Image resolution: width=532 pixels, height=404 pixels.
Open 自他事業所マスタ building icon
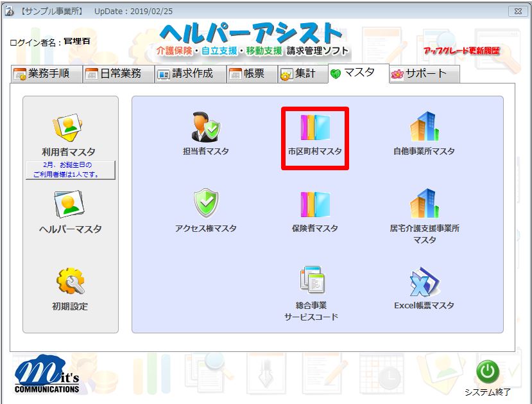[x=424, y=128]
